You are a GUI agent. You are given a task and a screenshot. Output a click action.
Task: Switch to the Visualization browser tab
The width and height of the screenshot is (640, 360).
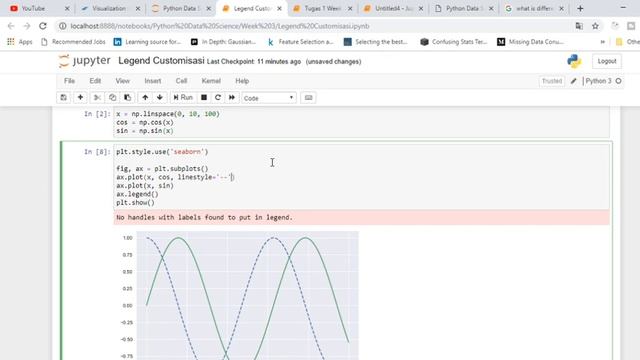(x=109, y=9)
